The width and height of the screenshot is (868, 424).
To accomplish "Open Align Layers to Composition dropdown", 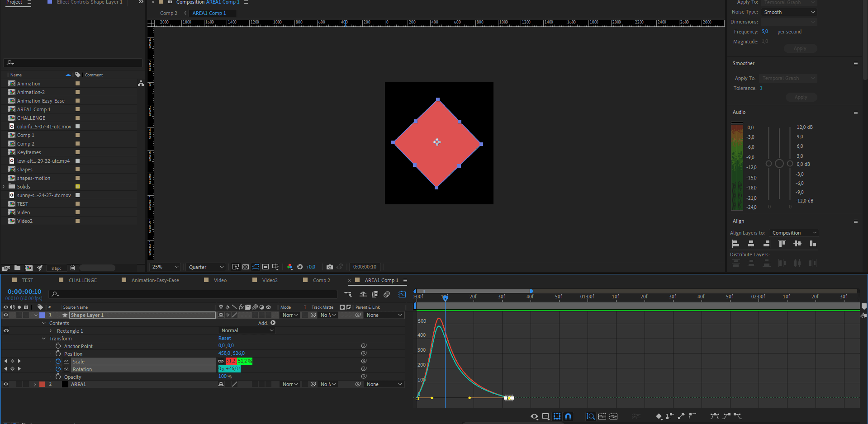I will point(794,233).
